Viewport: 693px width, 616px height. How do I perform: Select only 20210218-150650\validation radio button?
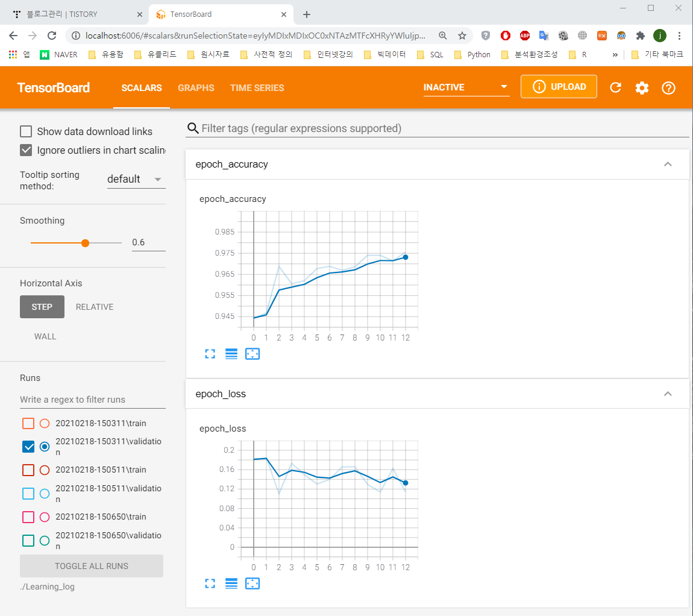point(45,541)
